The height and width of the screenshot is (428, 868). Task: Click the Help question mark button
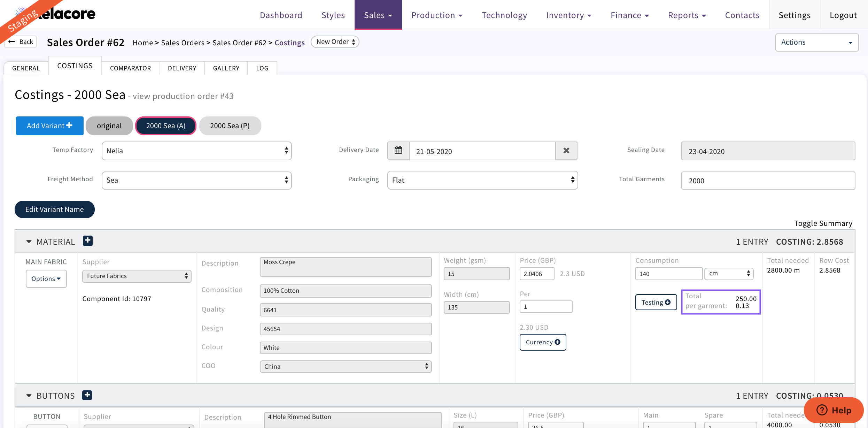pos(834,410)
